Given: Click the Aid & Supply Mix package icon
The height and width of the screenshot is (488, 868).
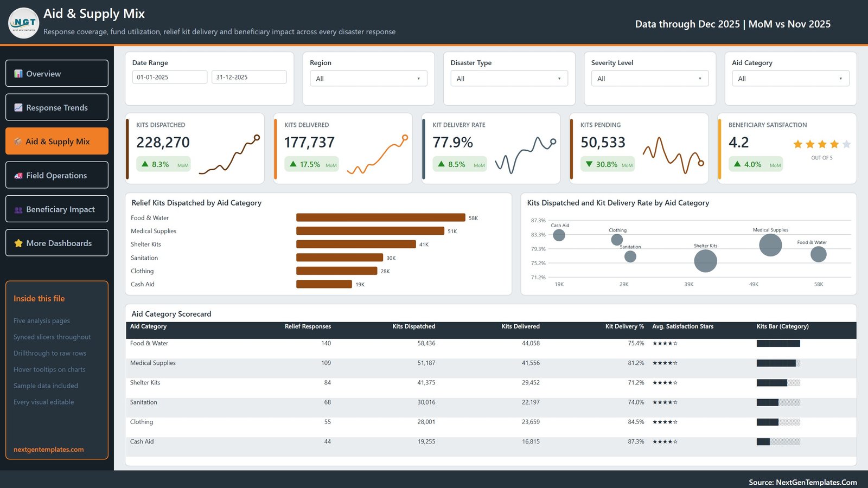Looking at the screenshot, I should [18, 142].
